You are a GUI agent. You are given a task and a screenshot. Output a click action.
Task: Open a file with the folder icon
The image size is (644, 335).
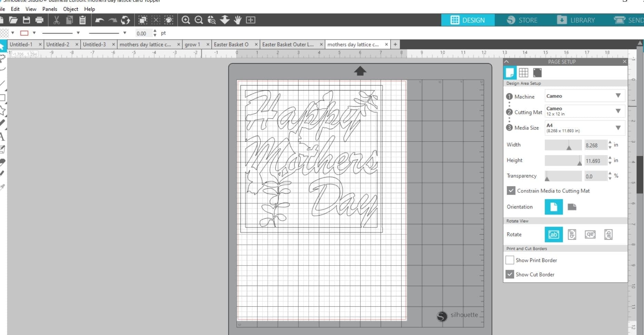click(13, 20)
